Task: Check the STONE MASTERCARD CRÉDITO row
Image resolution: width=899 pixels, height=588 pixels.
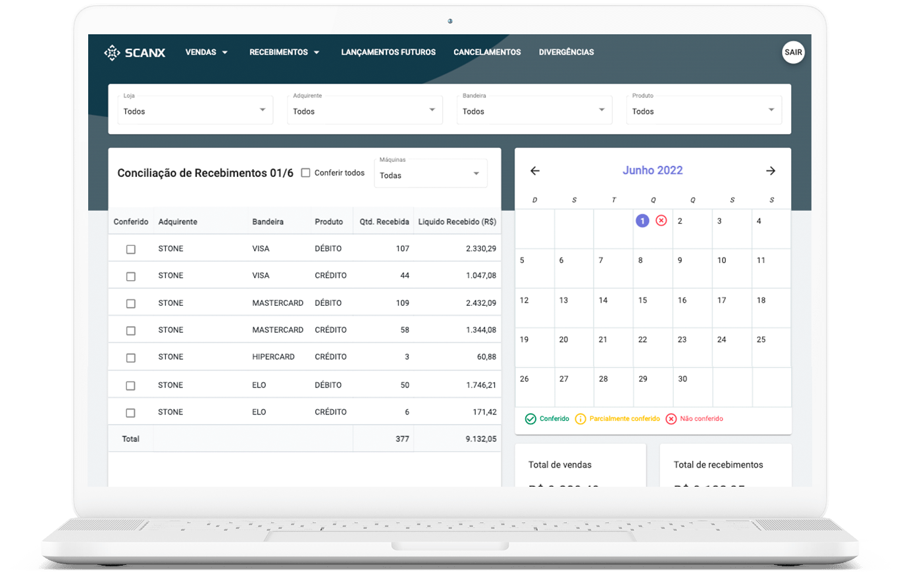Action: point(131,331)
